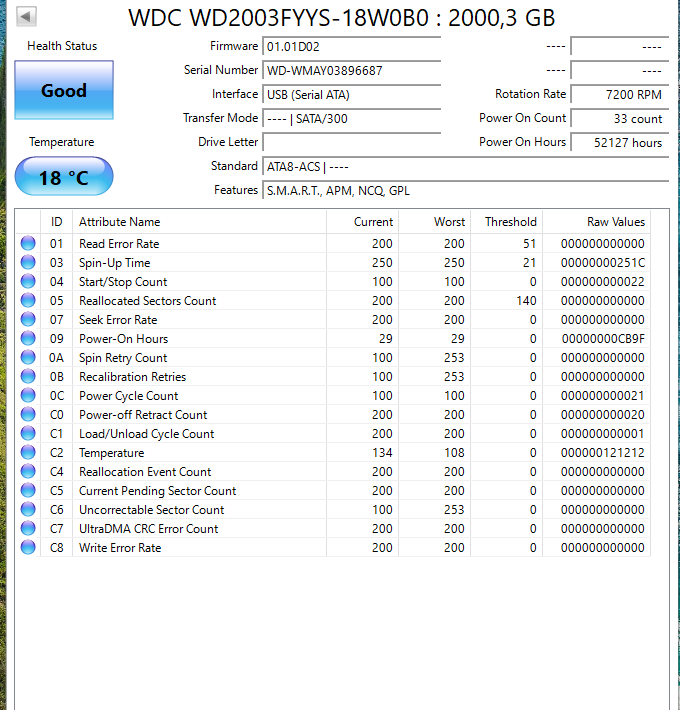
Task: Click the Threshold column header
Action: pos(507,222)
